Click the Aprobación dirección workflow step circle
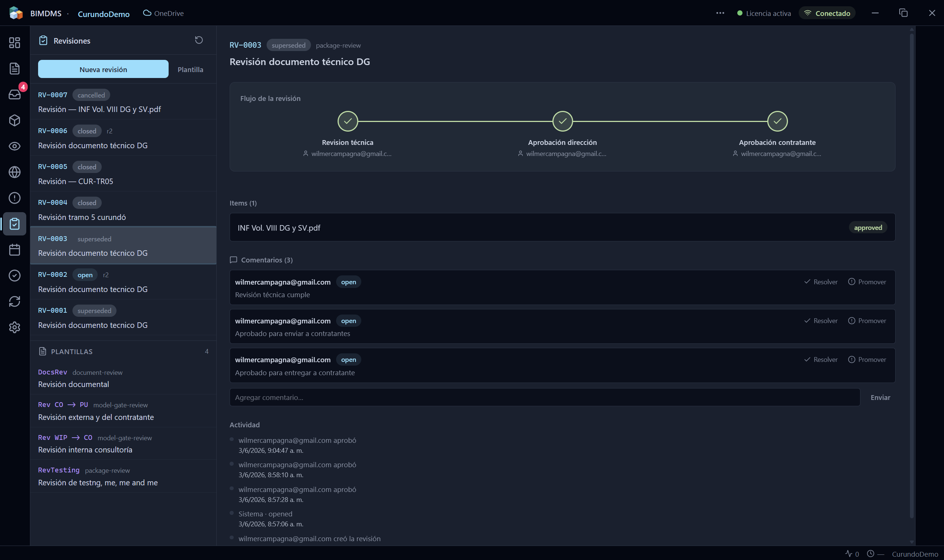 pyautogui.click(x=562, y=121)
